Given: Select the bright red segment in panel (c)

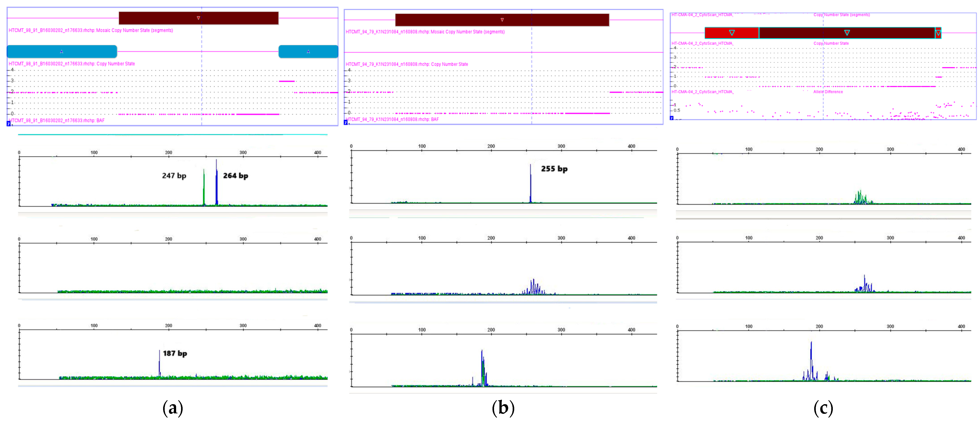Looking at the screenshot, I should [x=746, y=33].
